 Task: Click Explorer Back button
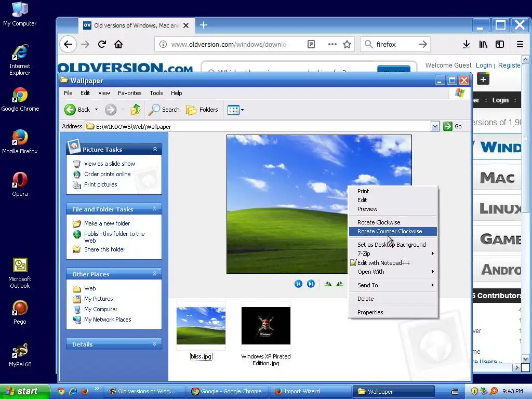(x=78, y=110)
